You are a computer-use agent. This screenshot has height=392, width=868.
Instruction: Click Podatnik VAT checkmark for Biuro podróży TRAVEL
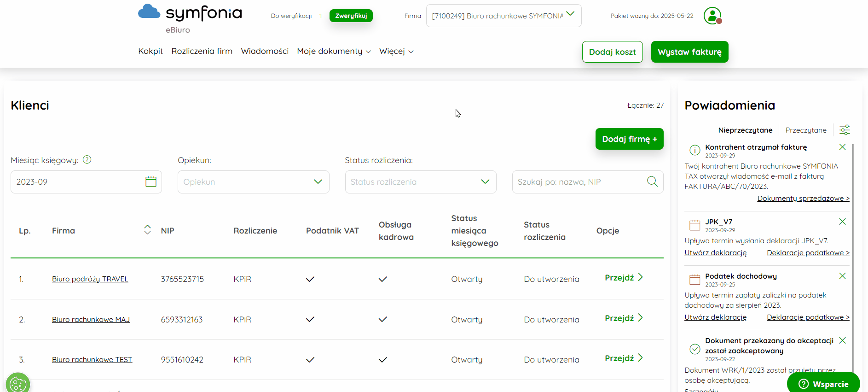click(x=310, y=279)
